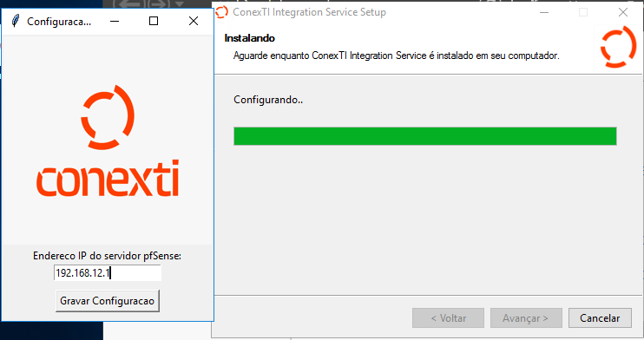Click the conexti wordmark text
Image resolution: width=644 pixels, height=340 pixels.
coord(108,179)
